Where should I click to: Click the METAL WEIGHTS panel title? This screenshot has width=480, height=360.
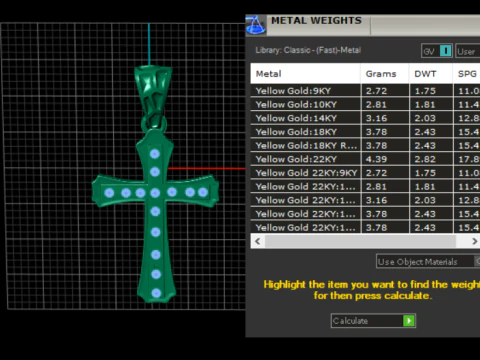316,21
